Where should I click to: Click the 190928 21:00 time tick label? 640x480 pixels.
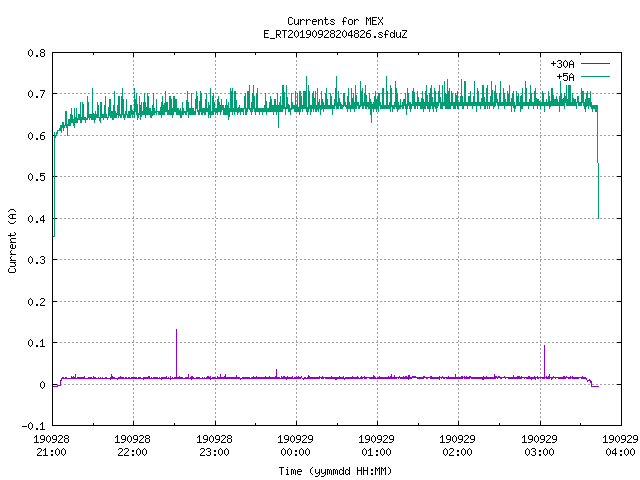tap(51, 446)
